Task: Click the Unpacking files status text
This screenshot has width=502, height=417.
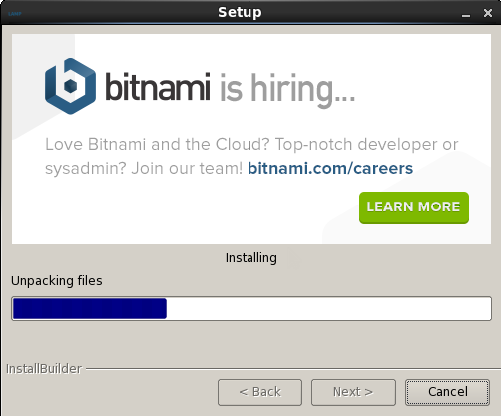Action: pos(57,281)
